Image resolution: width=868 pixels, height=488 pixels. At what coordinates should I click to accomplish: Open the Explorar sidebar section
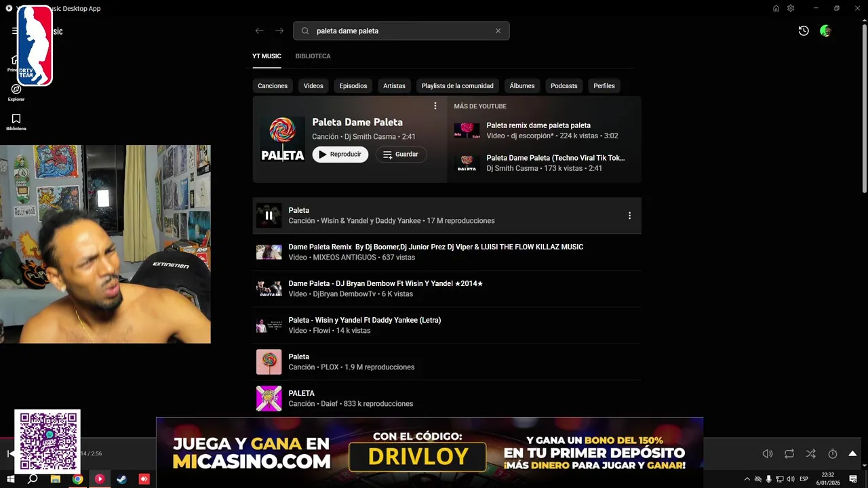[16, 92]
